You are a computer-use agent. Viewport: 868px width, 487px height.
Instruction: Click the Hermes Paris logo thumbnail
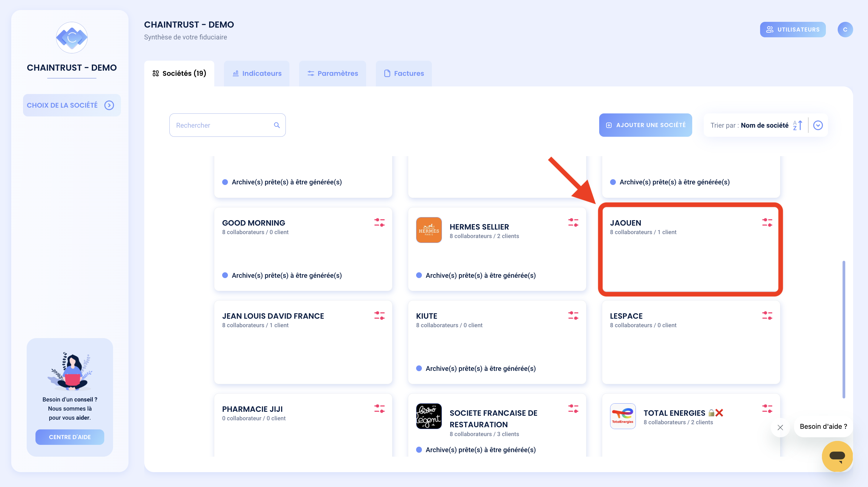pyautogui.click(x=429, y=230)
